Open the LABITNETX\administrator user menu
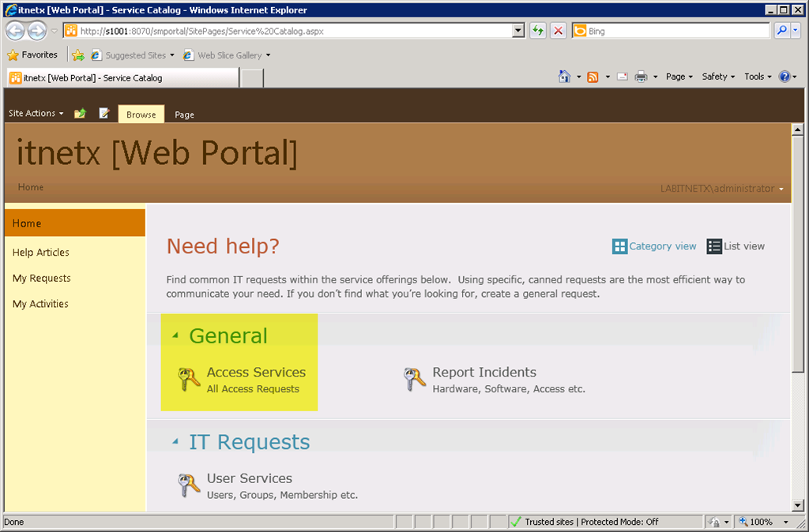Image resolution: width=809 pixels, height=532 pixels. pyautogui.click(x=722, y=189)
